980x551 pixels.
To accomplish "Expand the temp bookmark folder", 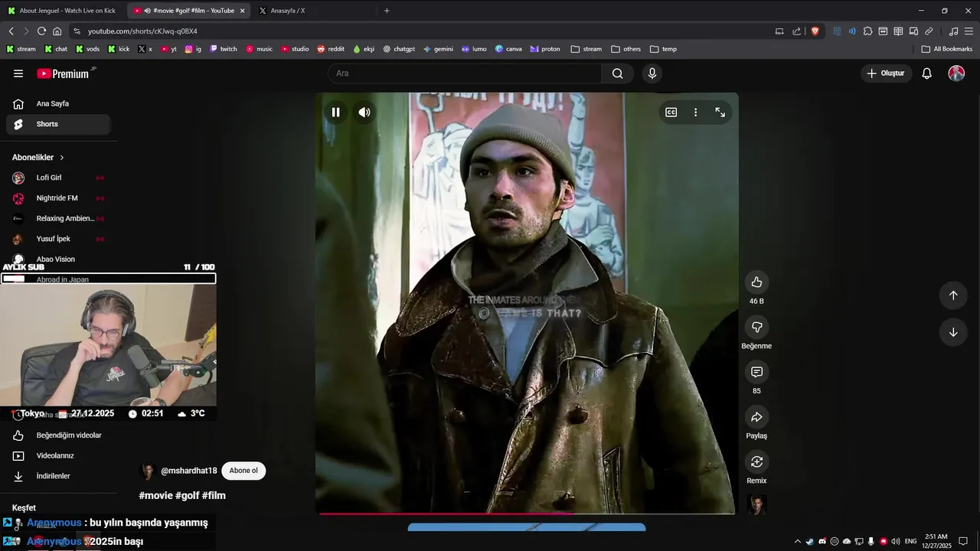I will [664, 49].
